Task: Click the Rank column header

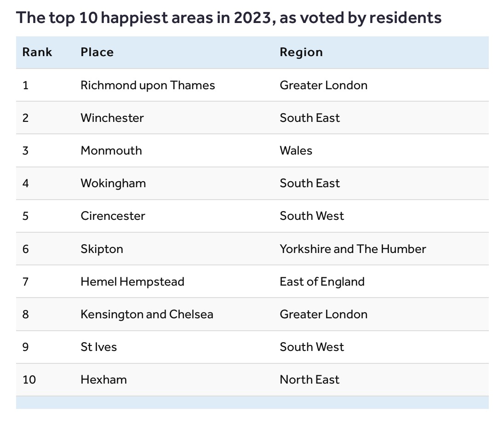Action: tap(37, 52)
